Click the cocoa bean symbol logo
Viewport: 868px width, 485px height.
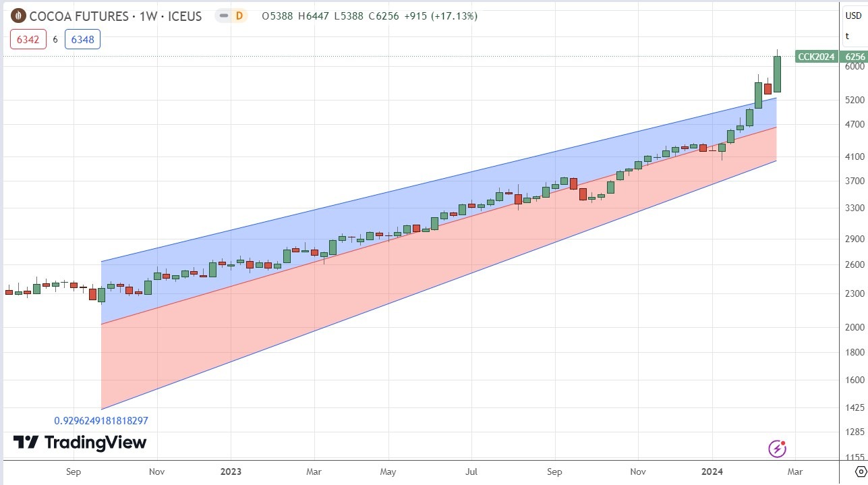coord(19,16)
